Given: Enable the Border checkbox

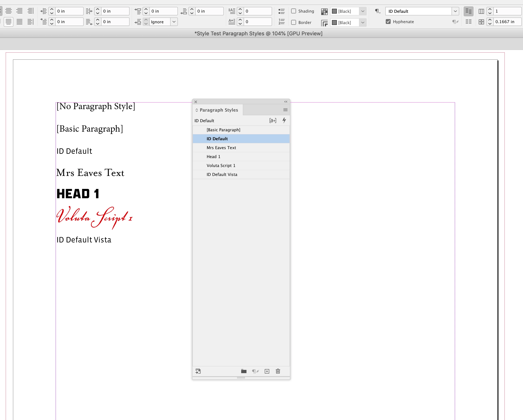Looking at the screenshot, I should tap(294, 22).
